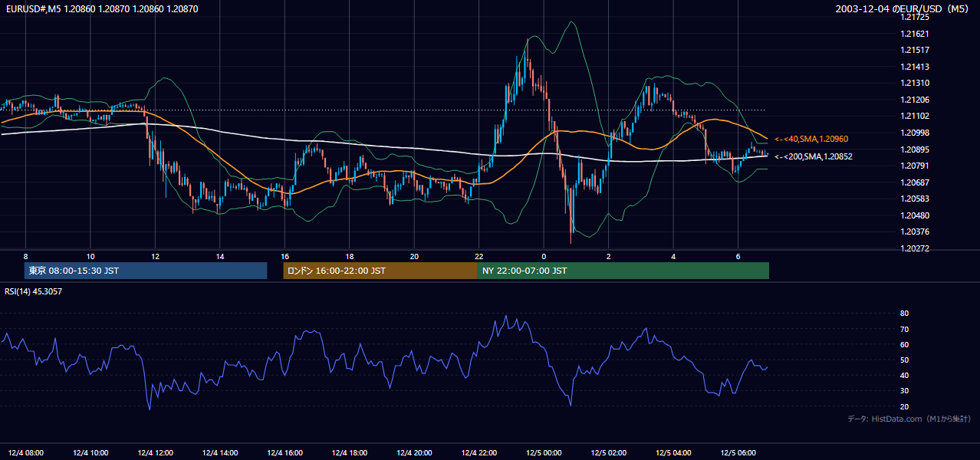This screenshot has width=980, height=460.
Task: Click the 12/4 12:00 time label
Action: (x=156, y=453)
